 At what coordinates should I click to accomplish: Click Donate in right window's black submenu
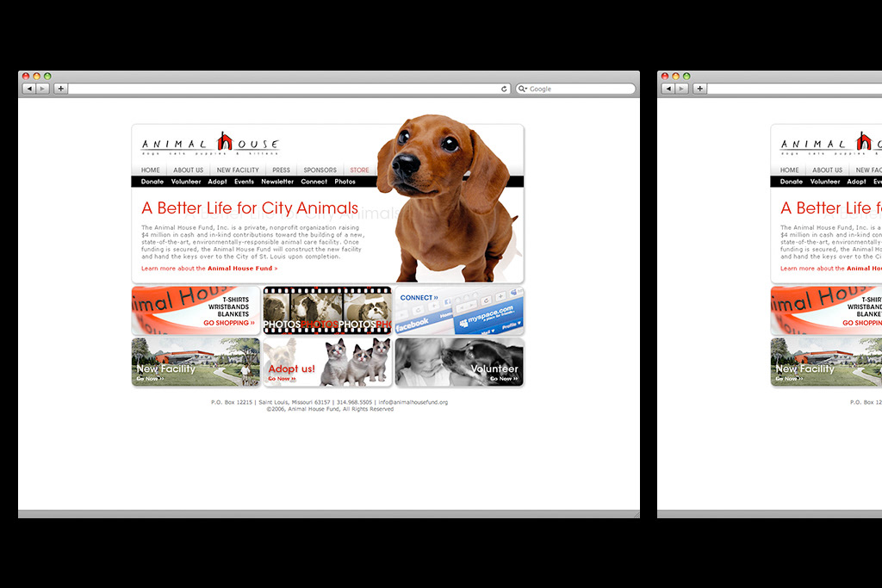pos(792,182)
